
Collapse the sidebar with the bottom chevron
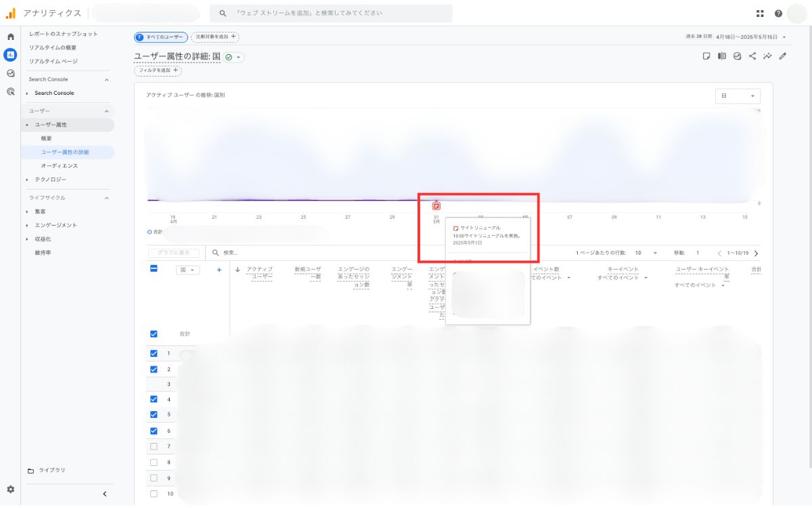tap(104, 494)
